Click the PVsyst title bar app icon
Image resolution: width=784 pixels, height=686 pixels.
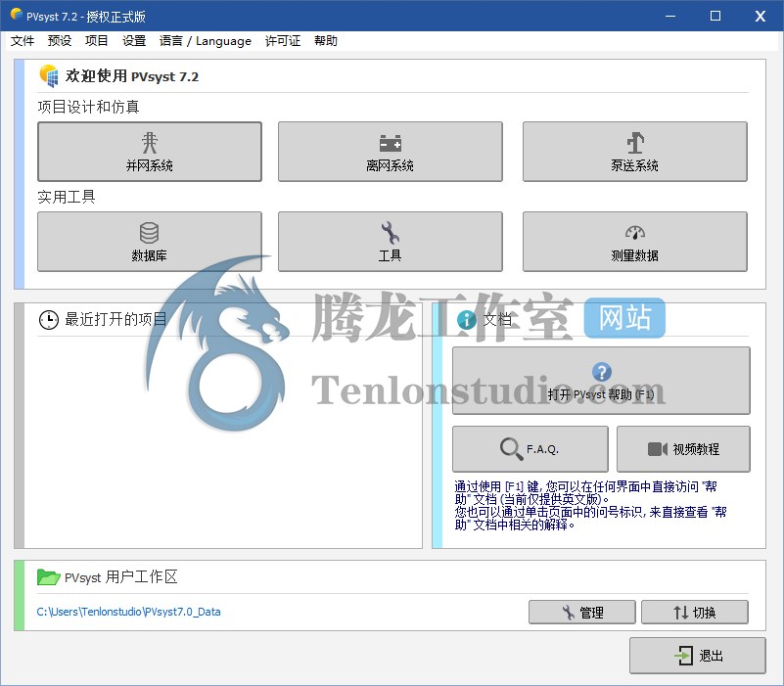pos(16,14)
